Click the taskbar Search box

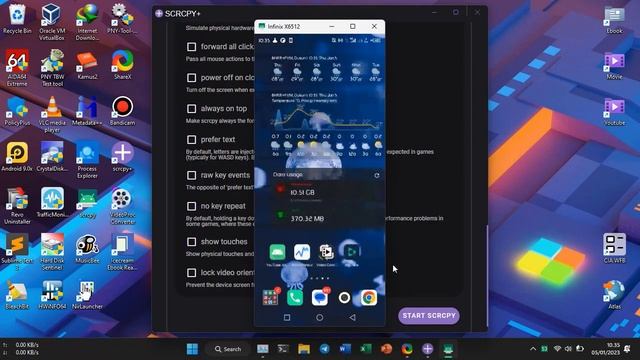(x=228, y=349)
